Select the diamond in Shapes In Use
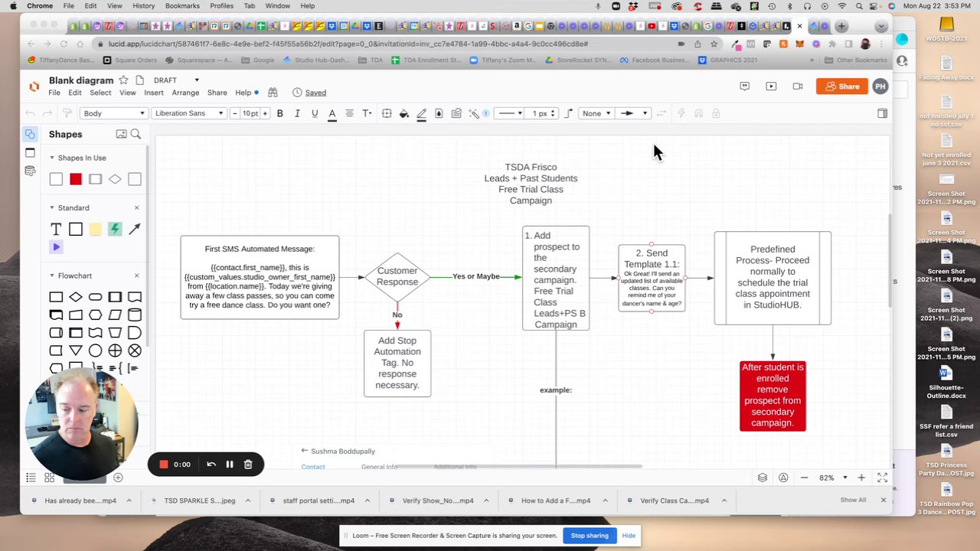The width and height of the screenshot is (980, 551). click(115, 179)
